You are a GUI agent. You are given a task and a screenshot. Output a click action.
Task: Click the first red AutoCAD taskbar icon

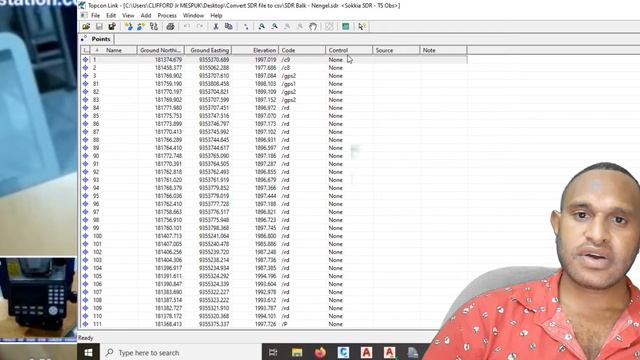(367, 352)
